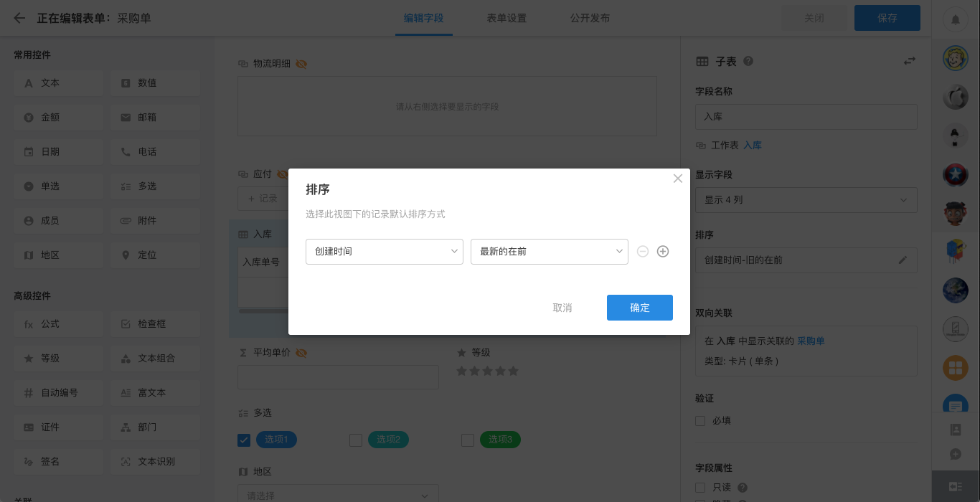Add the 公式 formula control
Image resolution: width=980 pixels, height=502 pixels.
[58, 324]
